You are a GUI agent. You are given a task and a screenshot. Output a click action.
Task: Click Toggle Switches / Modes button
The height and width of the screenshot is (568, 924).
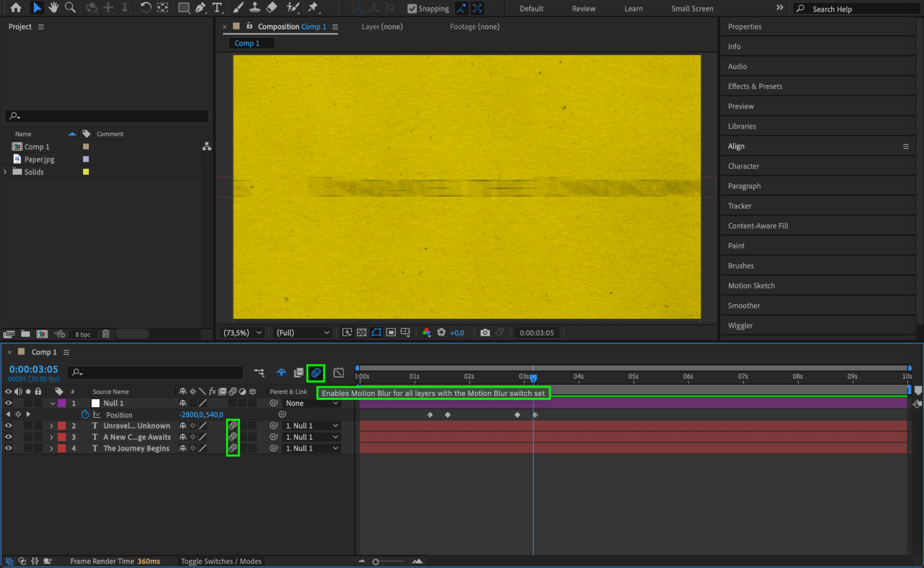221,561
